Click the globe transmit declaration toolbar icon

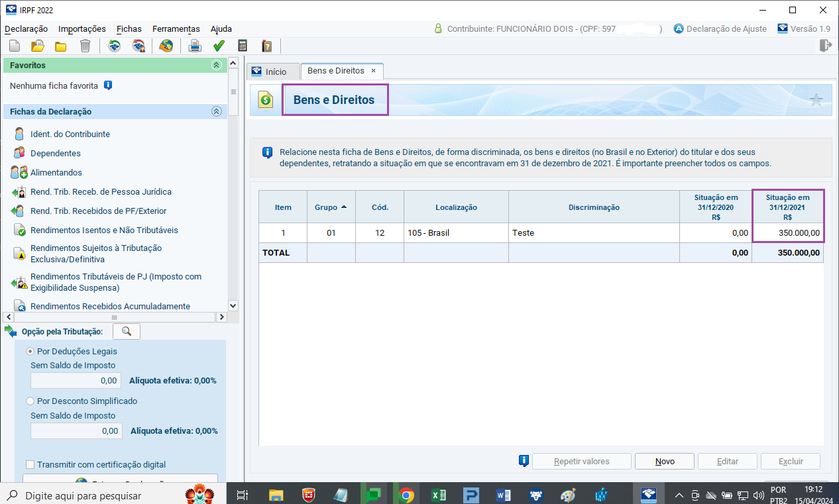click(x=166, y=46)
